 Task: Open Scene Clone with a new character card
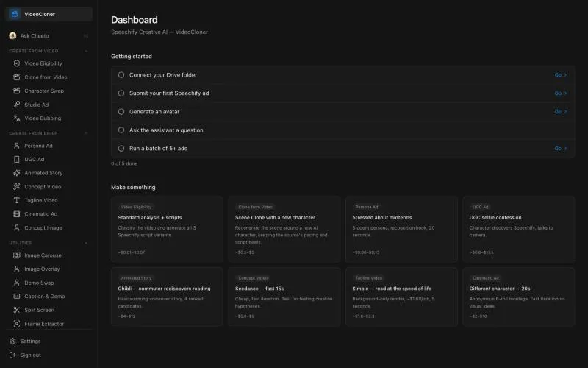(x=284, y=229)
